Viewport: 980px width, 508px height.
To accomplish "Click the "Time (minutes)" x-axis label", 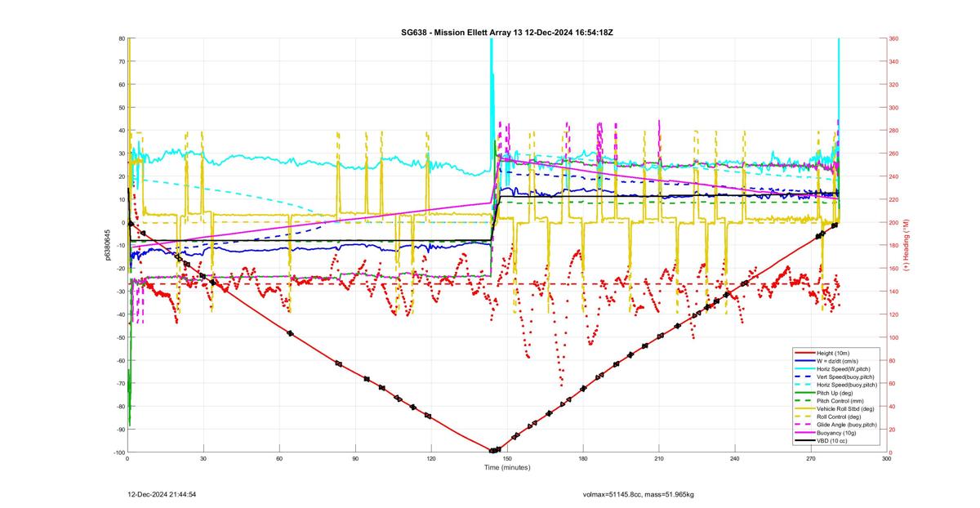I will click(x=507, y=467).
